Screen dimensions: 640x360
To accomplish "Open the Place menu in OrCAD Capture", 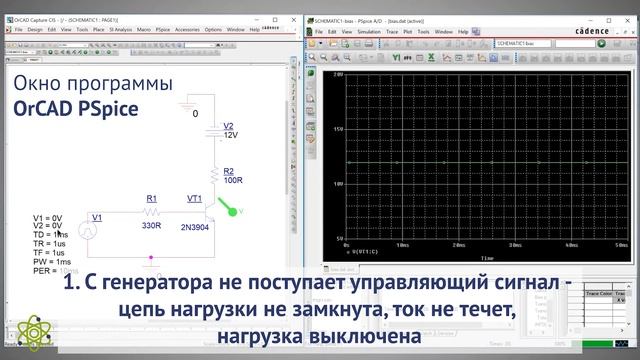I will [98, 29].
